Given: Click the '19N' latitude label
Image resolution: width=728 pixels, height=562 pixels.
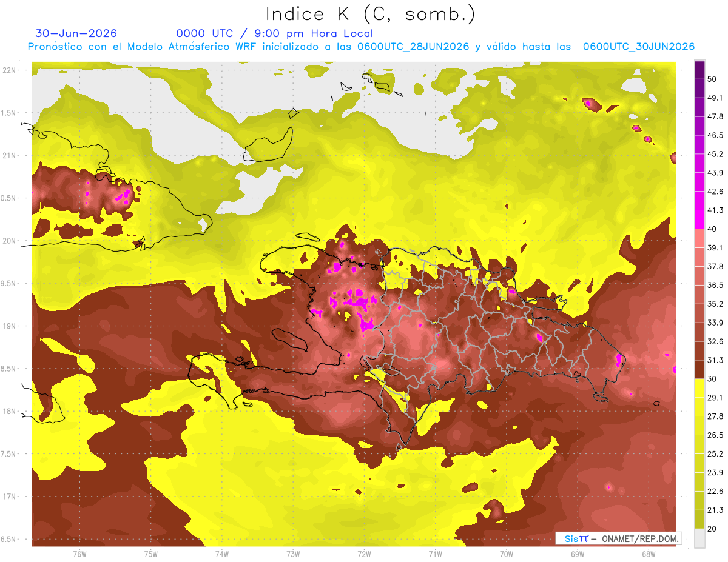Looking at the screenshot, I should (x=10, y=326).
